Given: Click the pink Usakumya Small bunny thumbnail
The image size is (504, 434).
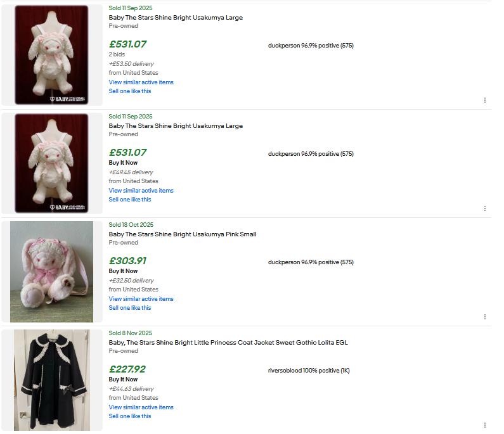Looking at the screenshot, I should (51, 272).
